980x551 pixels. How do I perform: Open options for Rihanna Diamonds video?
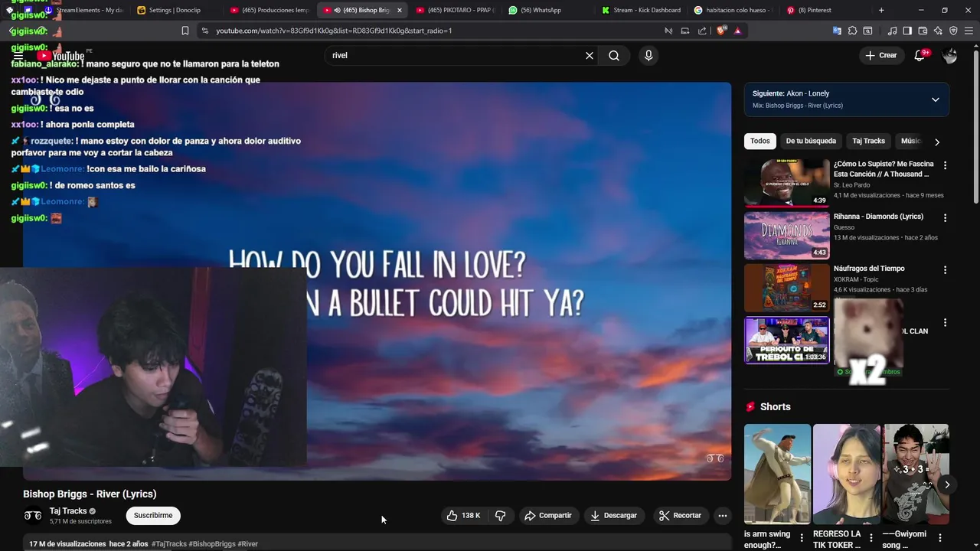coord(945,217)
